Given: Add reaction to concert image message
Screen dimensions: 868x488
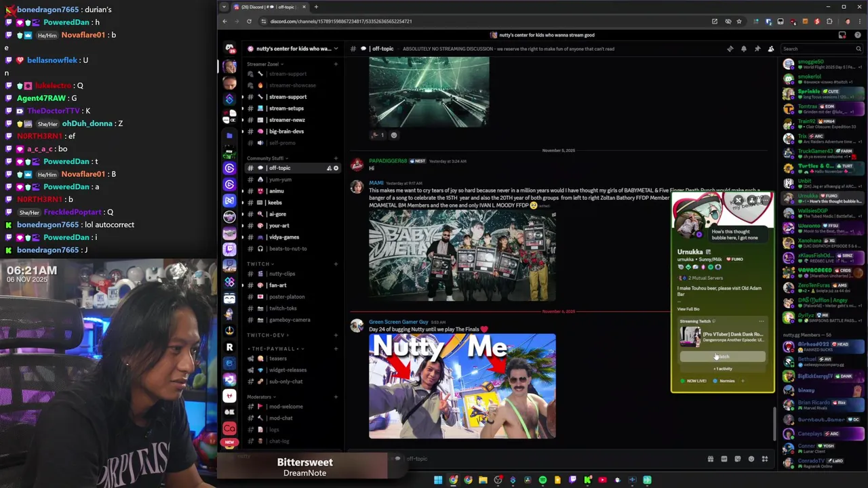Looking at the screenshot, I should (x=394, y=135).
